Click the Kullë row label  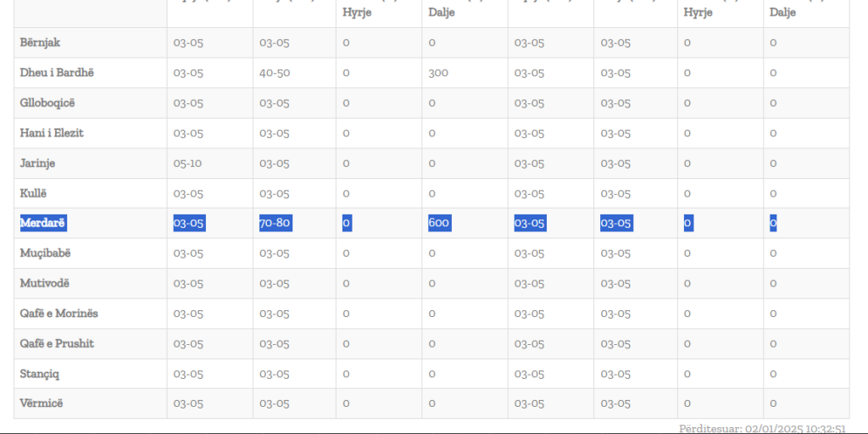pos(35,193)
